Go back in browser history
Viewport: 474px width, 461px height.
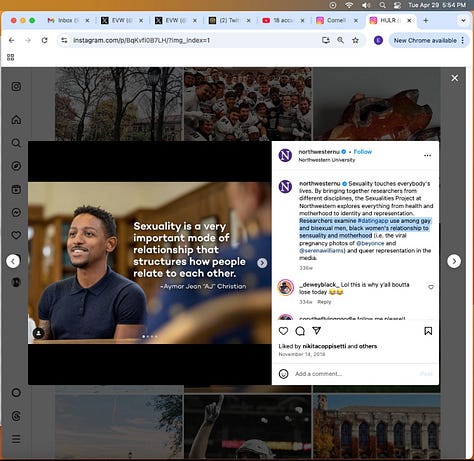(x=12, y=40)
